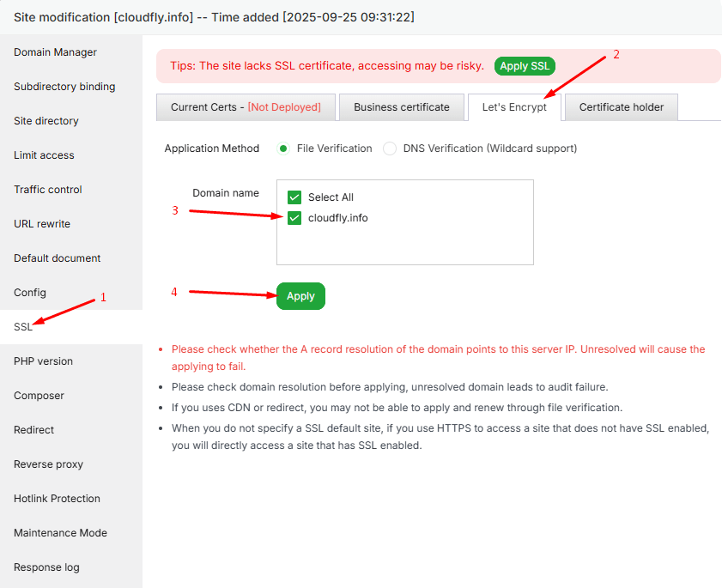Open the PHP version settings
This screenshot has width=722, height=588.
[43, 361]
